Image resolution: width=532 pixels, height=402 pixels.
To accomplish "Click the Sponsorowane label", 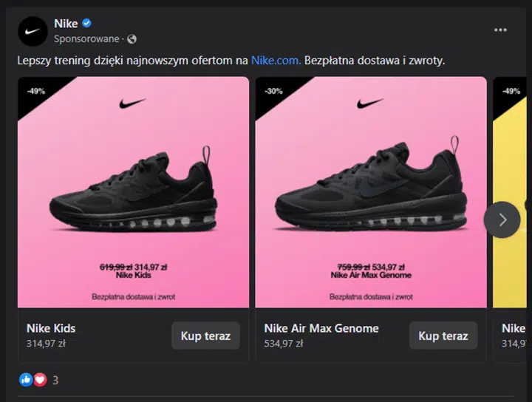I will (x=86, y=39).
